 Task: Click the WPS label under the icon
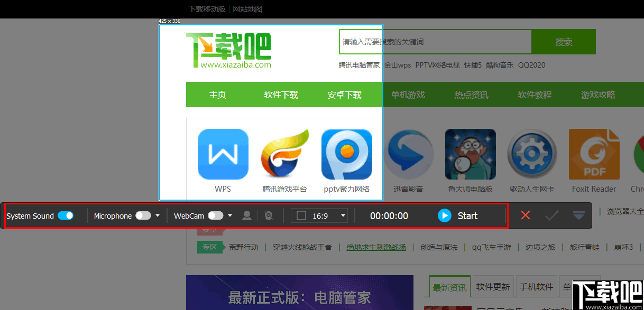pos(223,189)
